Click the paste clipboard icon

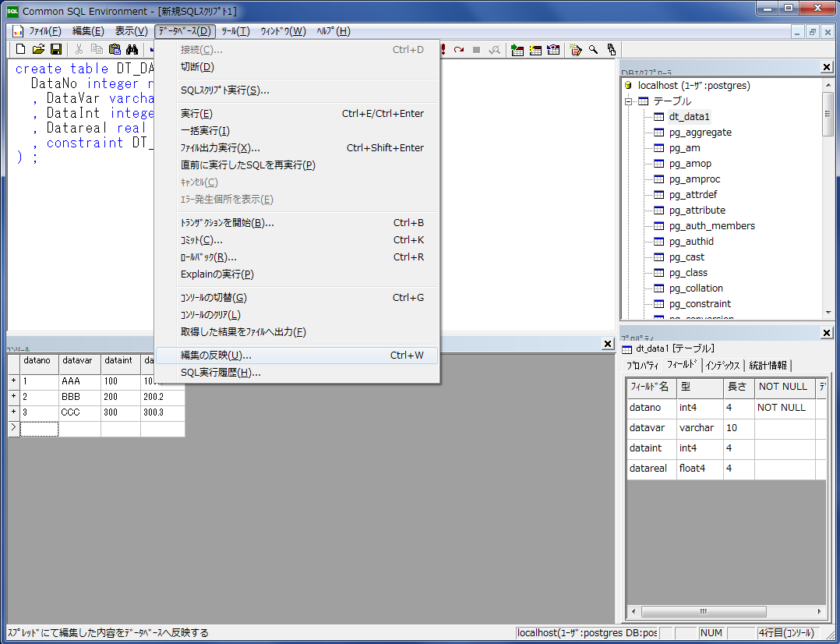pos(115,49)
